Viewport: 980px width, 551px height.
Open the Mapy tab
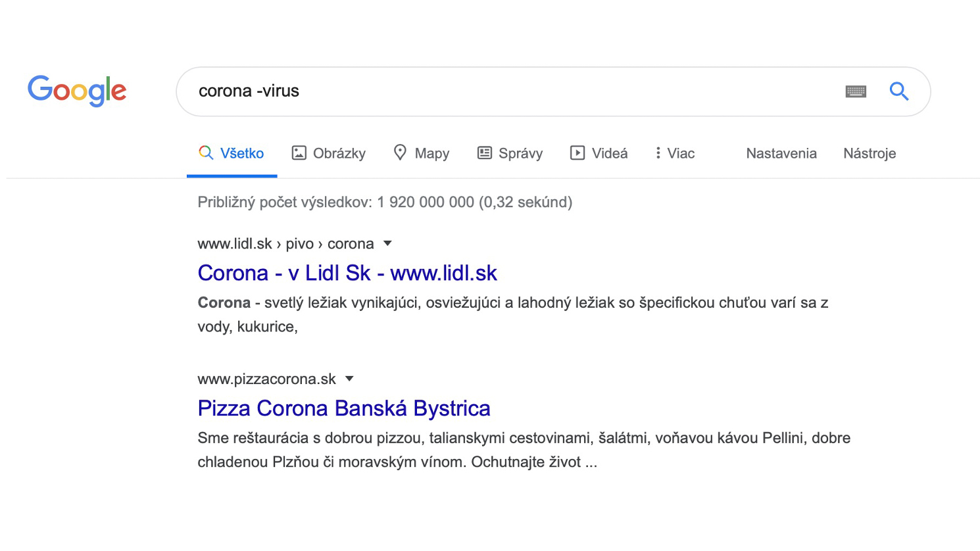pos(431,153)
